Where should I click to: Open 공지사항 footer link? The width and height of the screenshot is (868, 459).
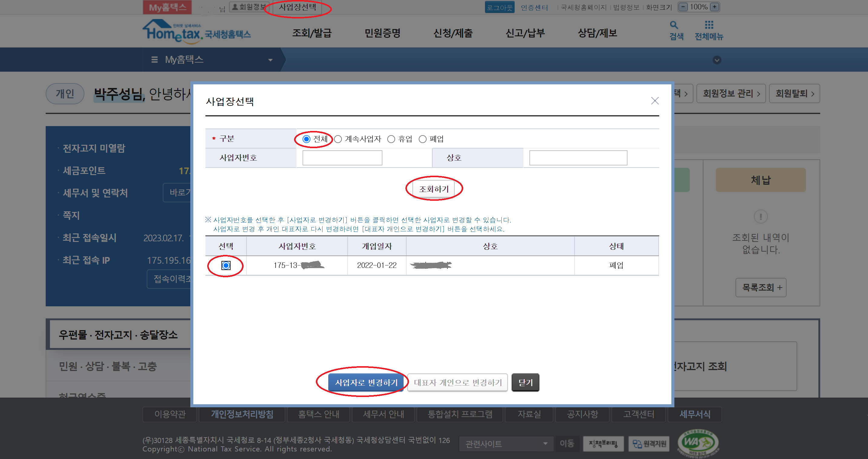[x=582, y=414]
